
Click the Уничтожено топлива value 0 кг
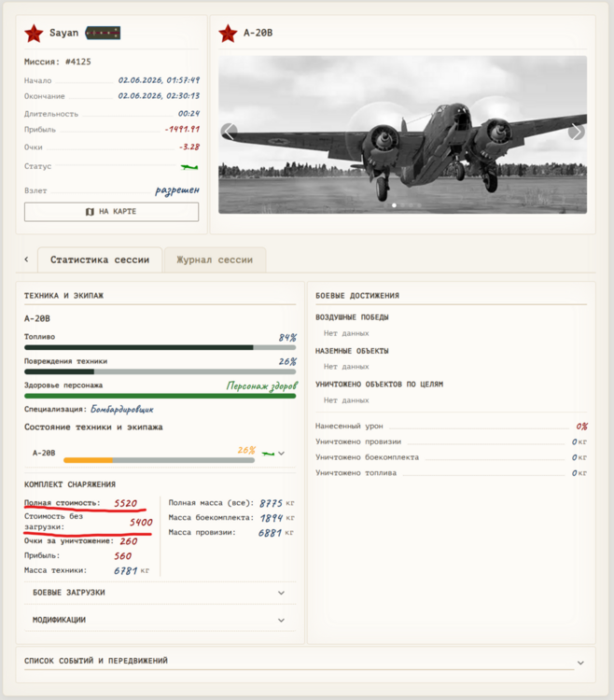click(579, 473)
